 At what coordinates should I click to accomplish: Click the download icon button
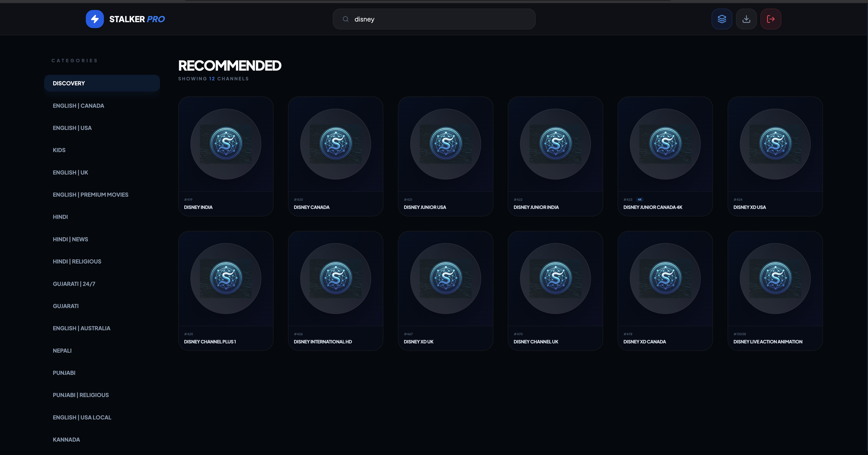tap(746, 19)
